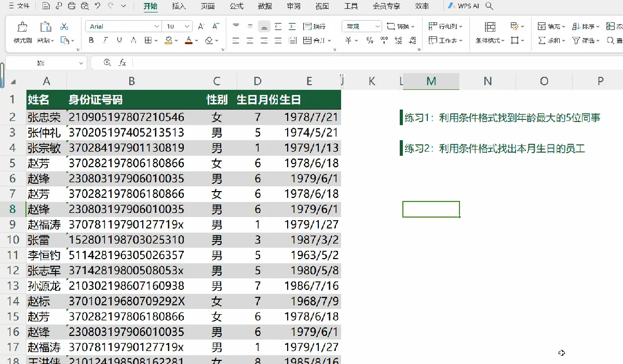Screen dimensions: 623x364
Task: Click the Sum (求和) button
Action: click(551, 40)
